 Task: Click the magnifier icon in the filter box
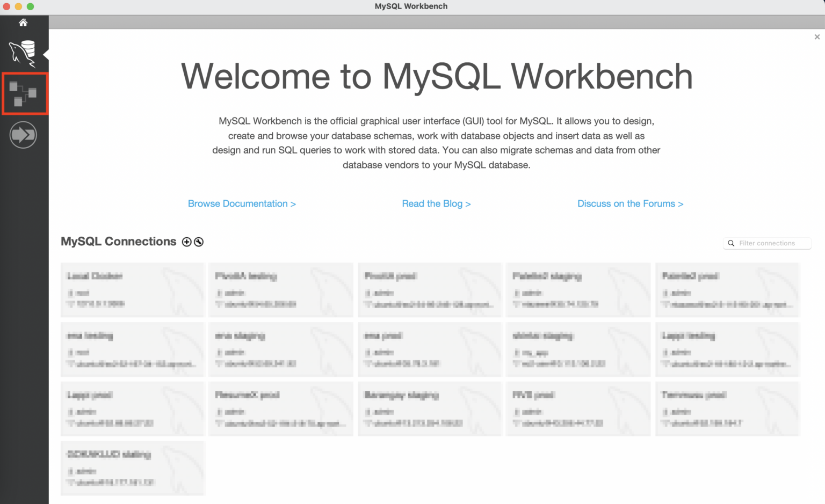pyautogui.click(x=731, y=243)
